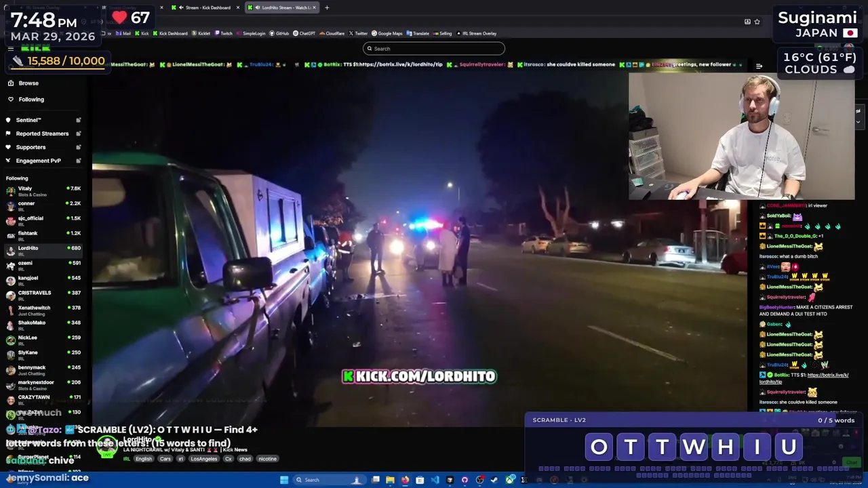
Task: Open the Windows Start menu
Action: [x=284, y=480]
